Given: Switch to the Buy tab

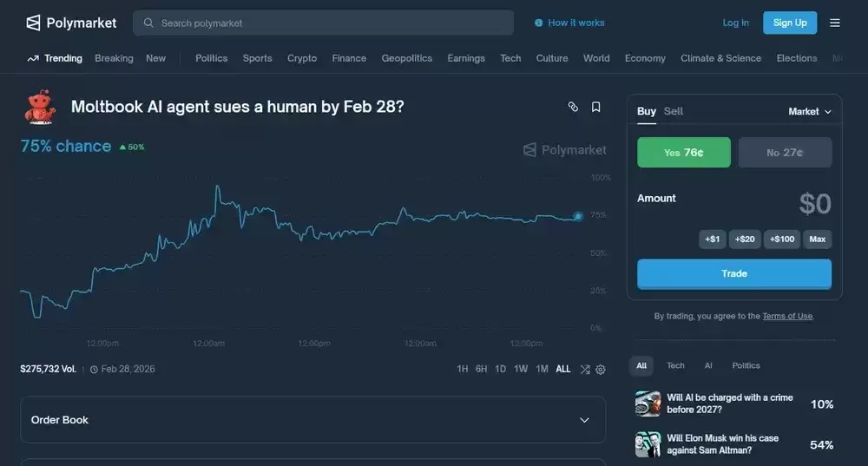Looking at the screenshot, I should (646, 111).
